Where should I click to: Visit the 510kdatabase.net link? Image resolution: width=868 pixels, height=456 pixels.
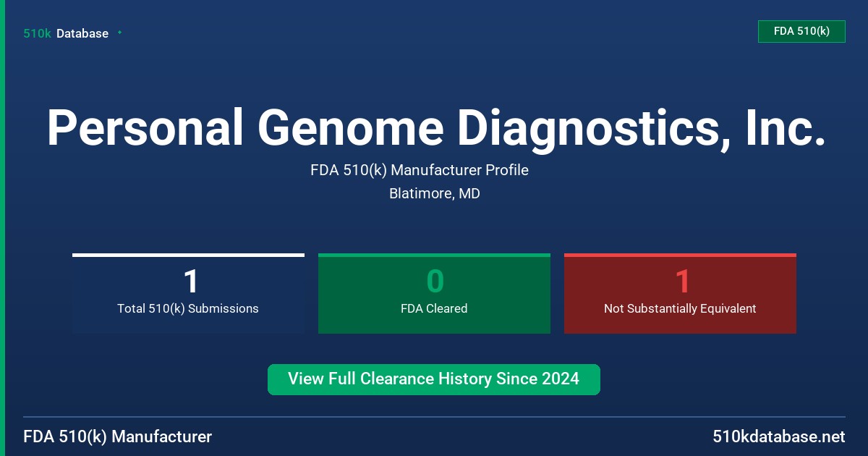pyautogui.click(x=778, y=436)
